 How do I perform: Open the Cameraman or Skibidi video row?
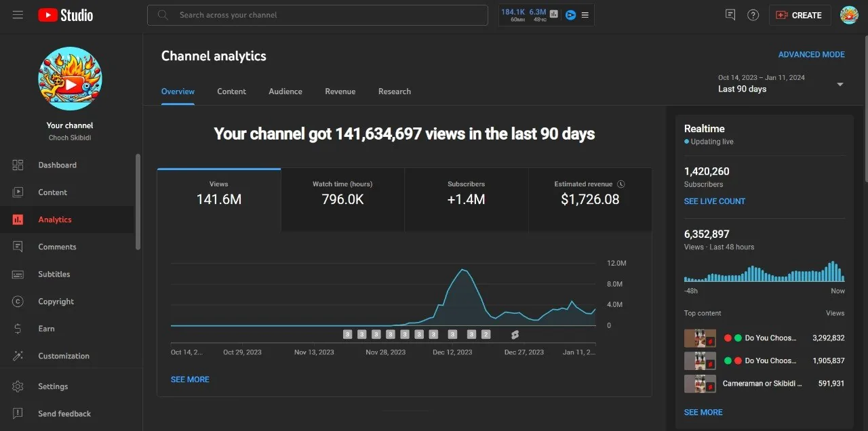coord(764,384)
